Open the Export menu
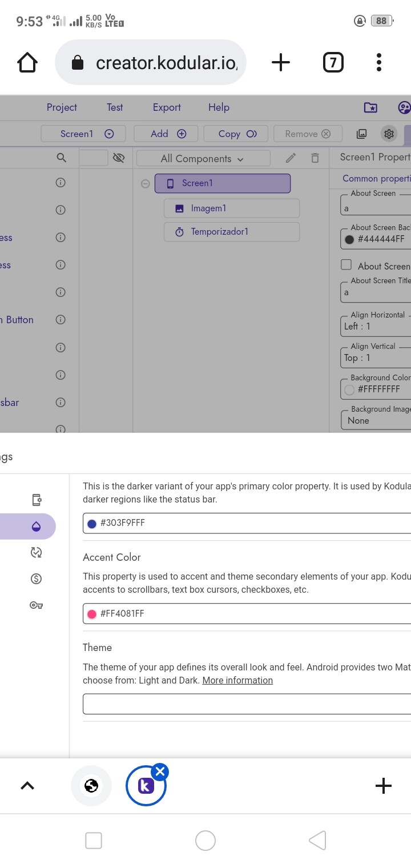Viewport: 411px width, 868px height. pyautogui.click(x=167, y=107)
